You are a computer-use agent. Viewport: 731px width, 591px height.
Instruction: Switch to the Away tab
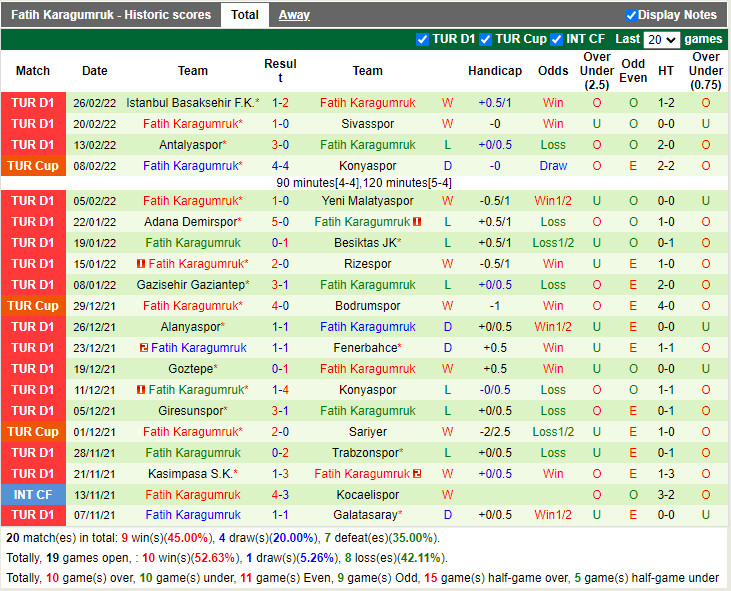pos(294,15)
